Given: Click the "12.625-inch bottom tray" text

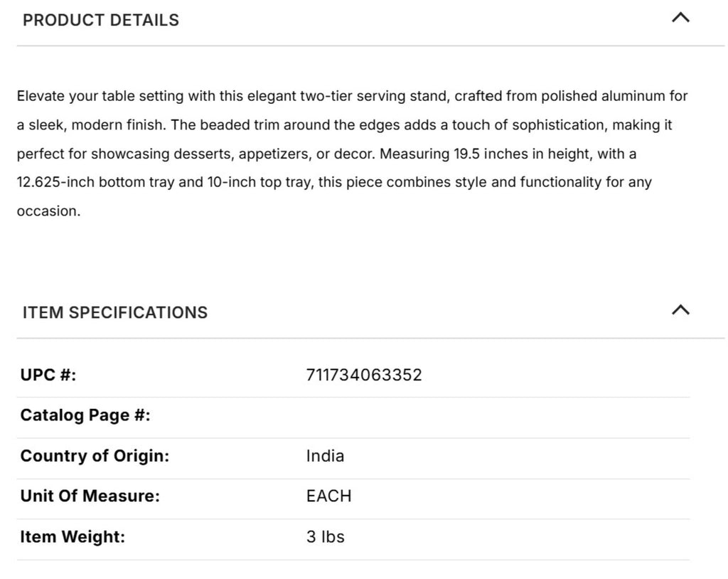Looking at the screenshot, I should point(95,182).
